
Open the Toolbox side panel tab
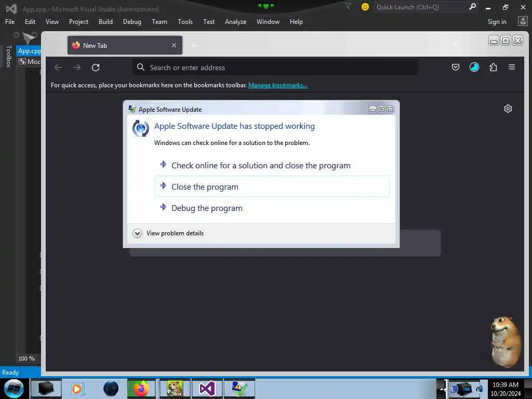click(x=9, y=56)
